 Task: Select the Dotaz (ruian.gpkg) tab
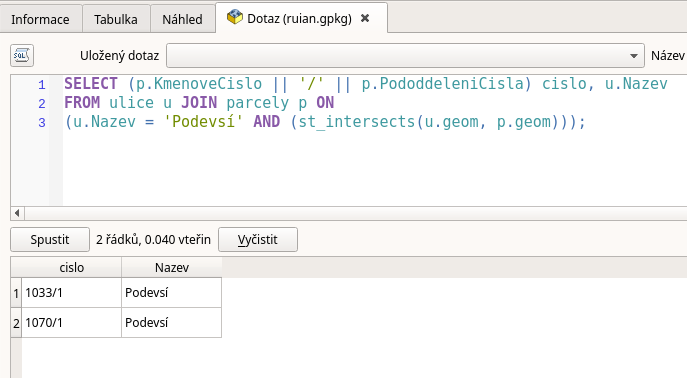300,18
